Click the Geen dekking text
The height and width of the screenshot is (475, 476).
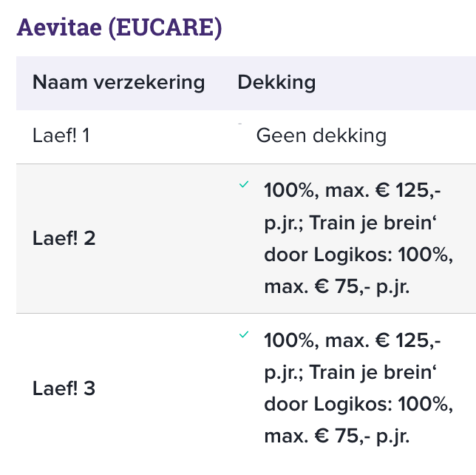pos(321,136)
